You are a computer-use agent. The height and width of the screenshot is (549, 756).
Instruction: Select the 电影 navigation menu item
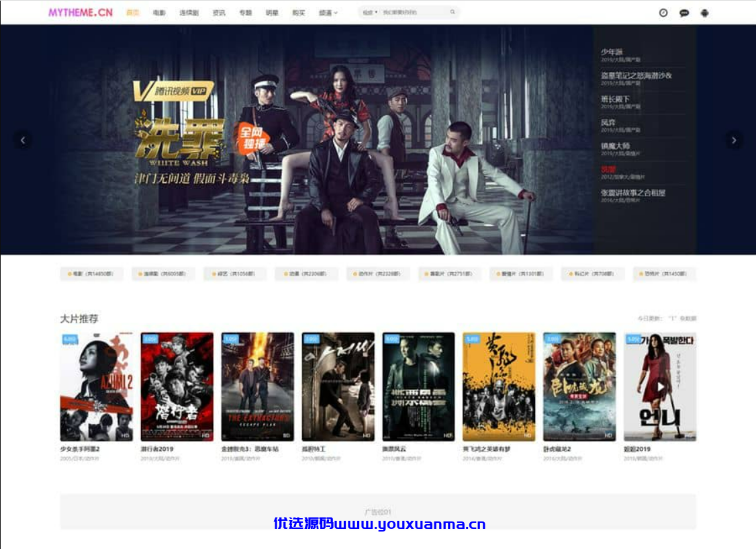pos(159,13)
